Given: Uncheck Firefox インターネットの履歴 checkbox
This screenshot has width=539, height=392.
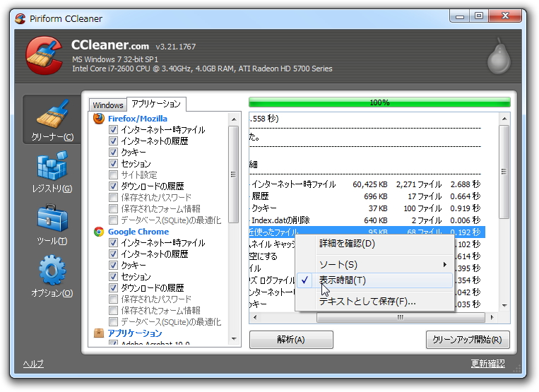Looking at the screenshot, I should 113,141.
